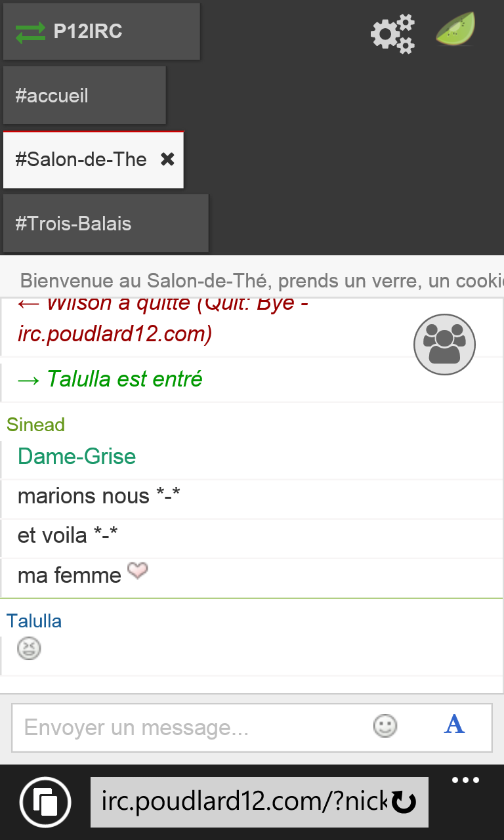This screenshot has height=840, width=504.
Task: Click the Sinead nickname
Action: point(35,425)
